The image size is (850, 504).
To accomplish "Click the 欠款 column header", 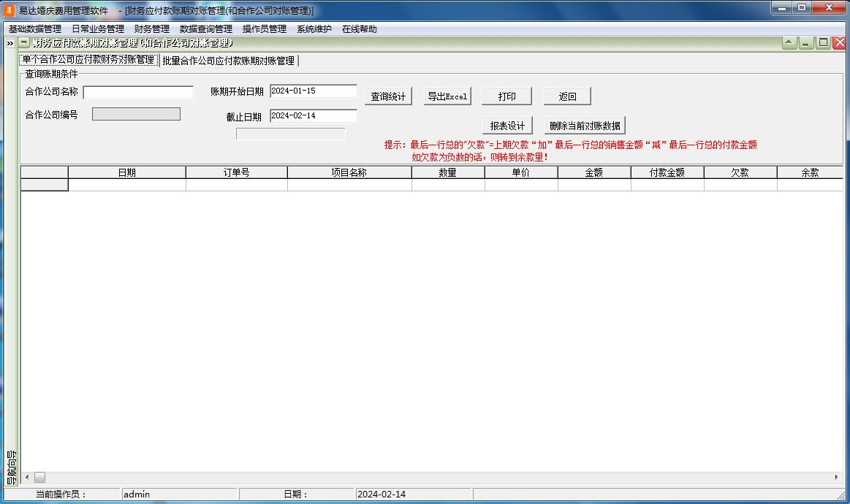I will point(740,172).
